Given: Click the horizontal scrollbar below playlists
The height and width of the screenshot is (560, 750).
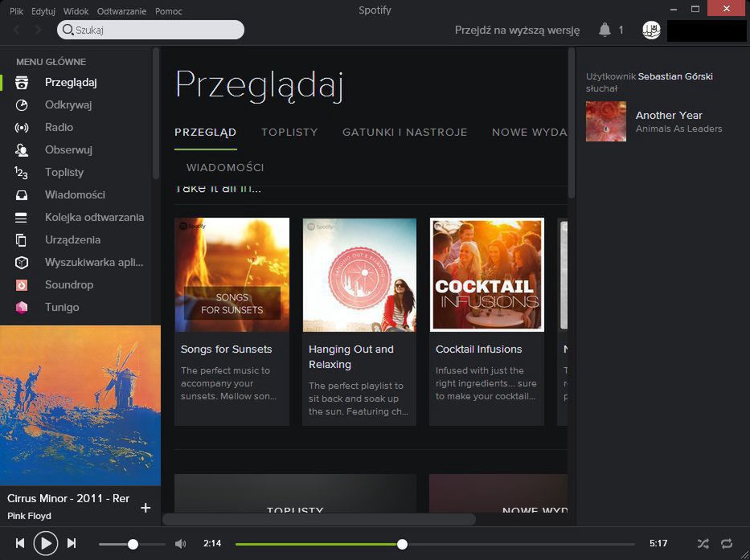Looking at the screenshot, I should 319,519.
